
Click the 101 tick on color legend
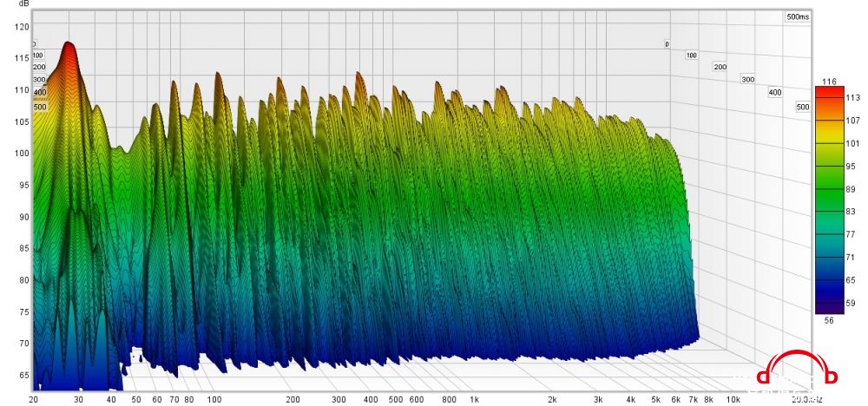[x=852, y=143]
